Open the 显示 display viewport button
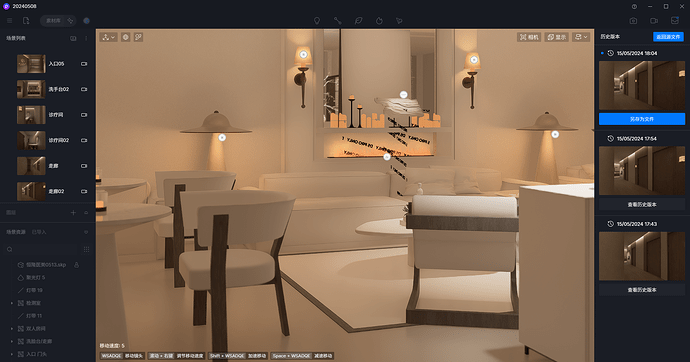 click(x=557, y=37)
